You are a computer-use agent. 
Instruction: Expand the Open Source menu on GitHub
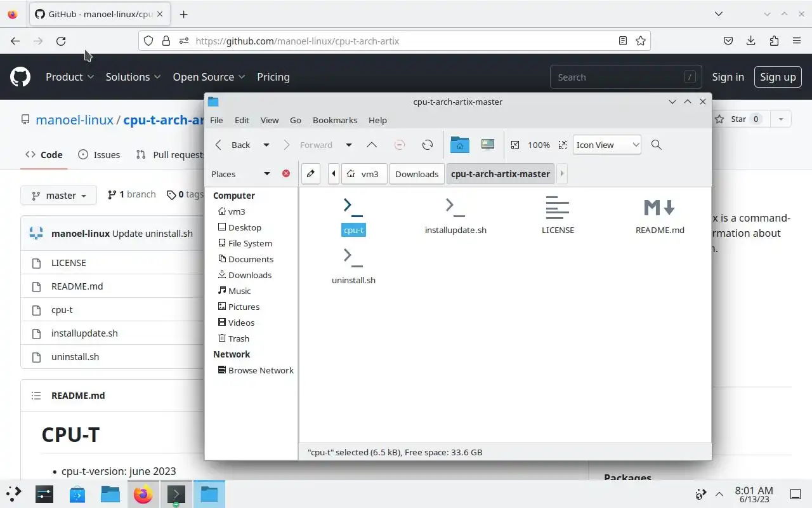tap(209, 77)
